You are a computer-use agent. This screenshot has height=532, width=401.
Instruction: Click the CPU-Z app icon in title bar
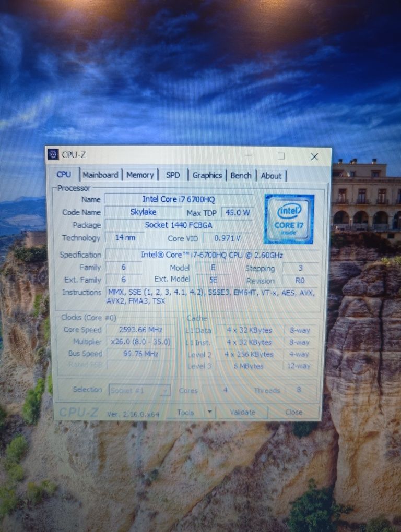[53, 154]
